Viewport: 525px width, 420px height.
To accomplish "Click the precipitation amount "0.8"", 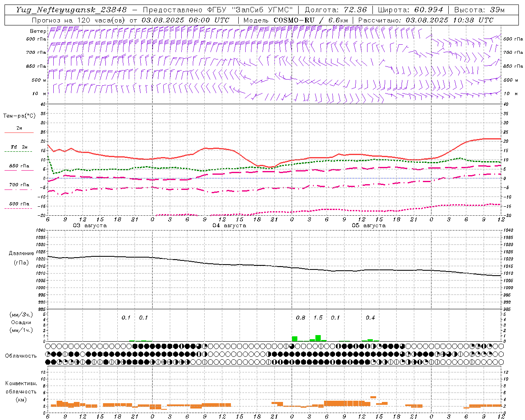I will (301, 318).
